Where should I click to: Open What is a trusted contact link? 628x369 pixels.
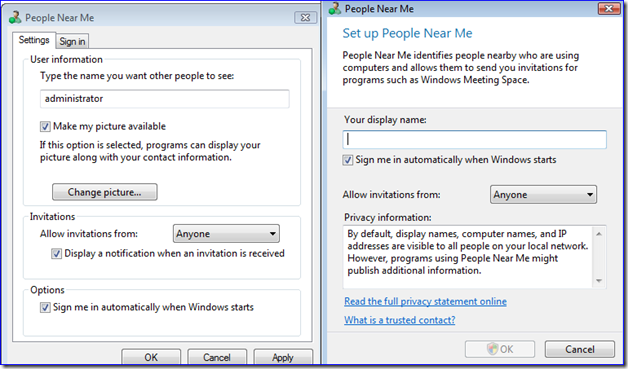(x=400, y=320)
